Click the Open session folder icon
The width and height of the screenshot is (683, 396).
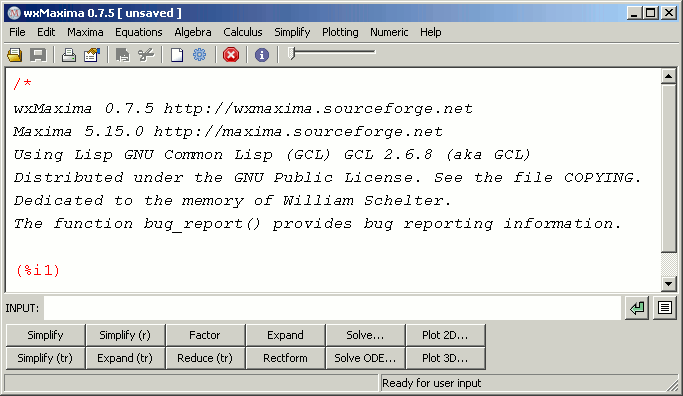tap(14, 55)
